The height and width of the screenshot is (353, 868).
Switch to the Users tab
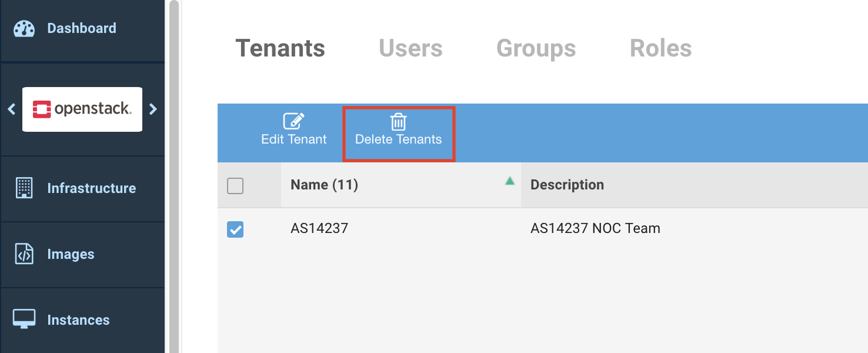pos(410,48)
